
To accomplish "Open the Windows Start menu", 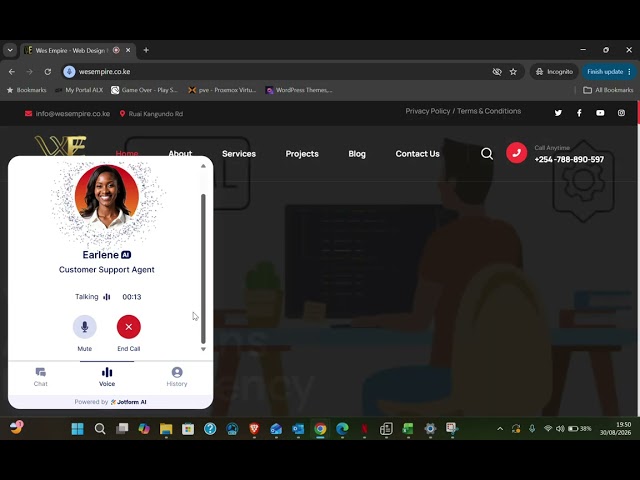I will point(78,429).
